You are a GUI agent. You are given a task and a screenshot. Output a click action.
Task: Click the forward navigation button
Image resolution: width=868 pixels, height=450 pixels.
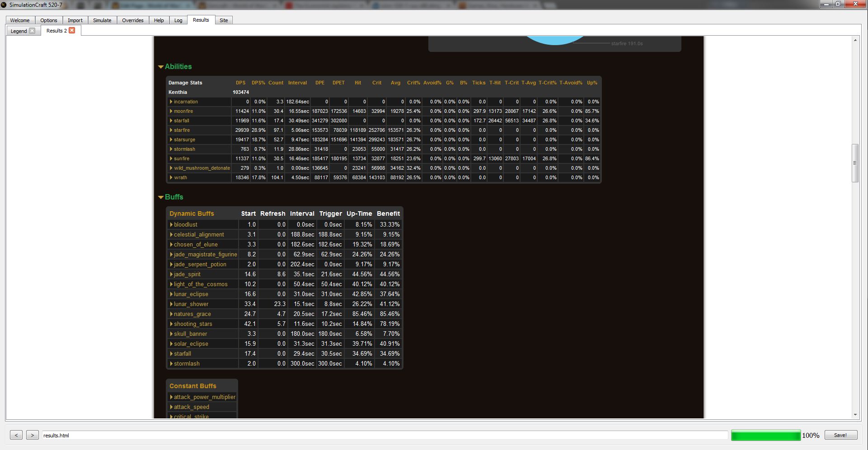coord(32,435)
